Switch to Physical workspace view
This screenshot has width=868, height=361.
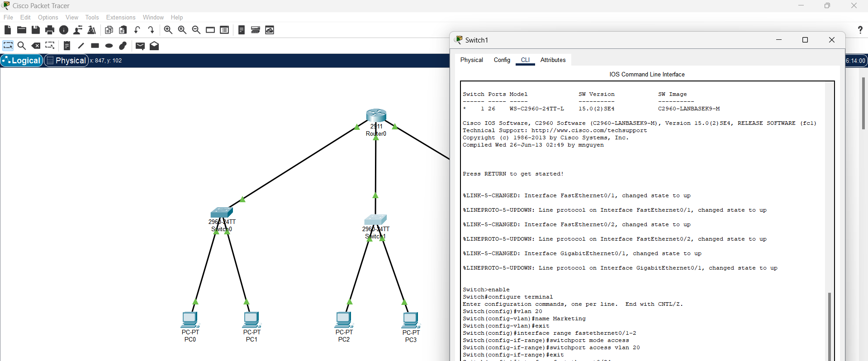(66, 60)
